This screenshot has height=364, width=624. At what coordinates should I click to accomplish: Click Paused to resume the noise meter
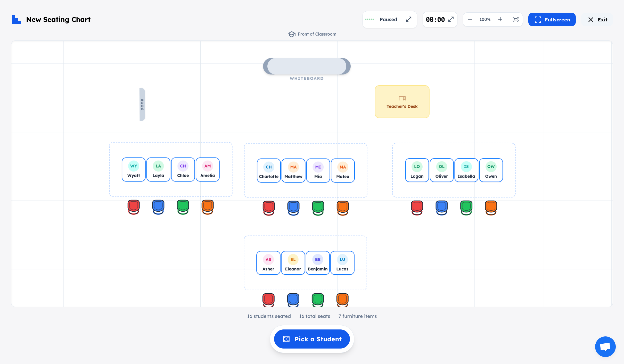[x=388, y=19]
